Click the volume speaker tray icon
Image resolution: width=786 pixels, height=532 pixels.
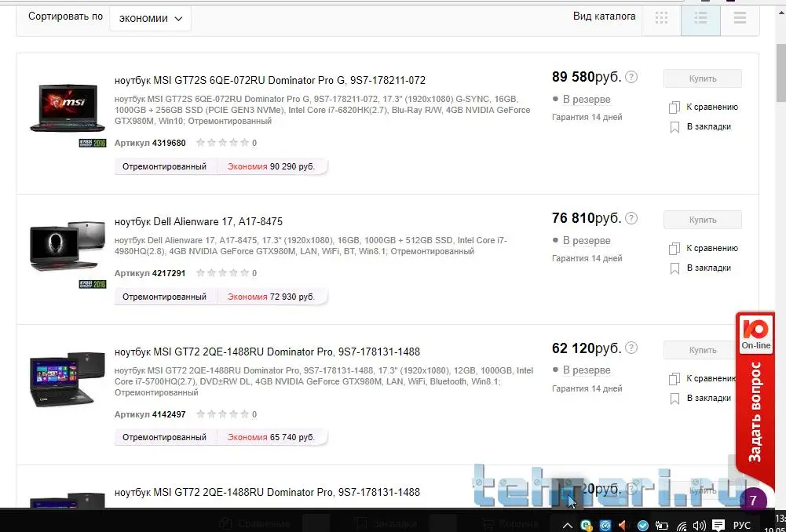pos(700,526)
